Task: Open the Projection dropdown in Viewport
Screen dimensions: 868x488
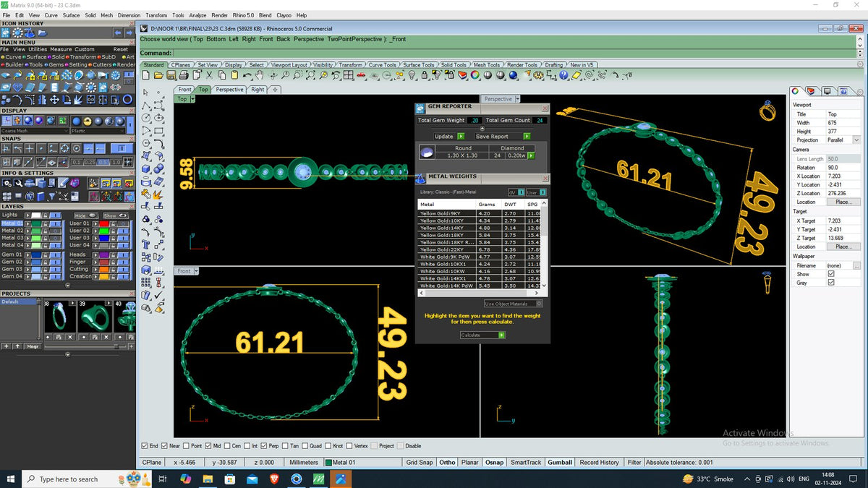Action: click(x=844, y=140)
